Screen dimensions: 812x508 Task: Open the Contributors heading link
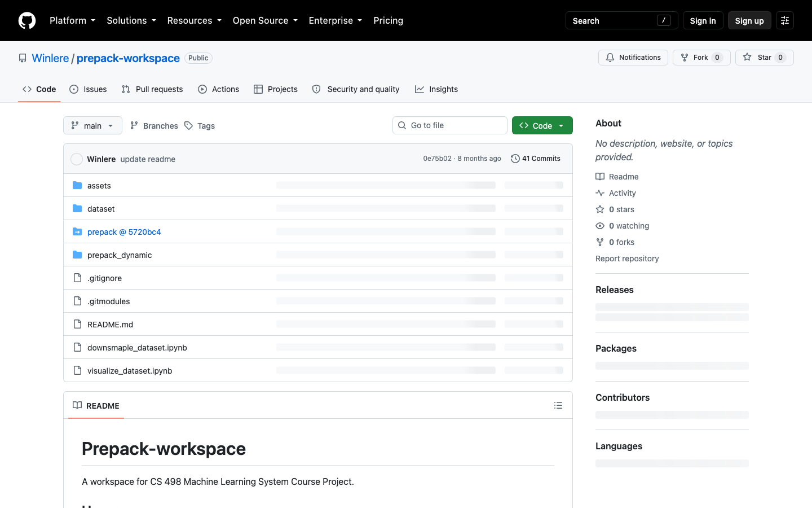(623, 397)
